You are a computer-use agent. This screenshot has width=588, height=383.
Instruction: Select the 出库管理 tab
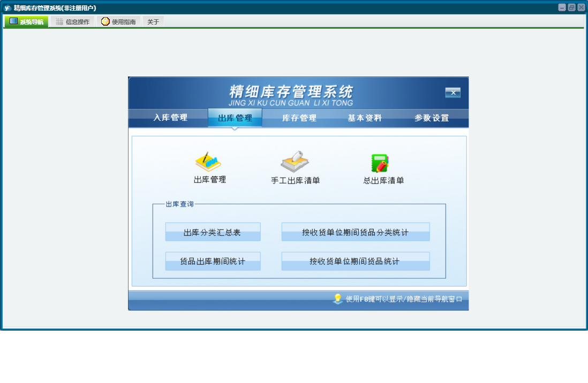pos(235,118)
